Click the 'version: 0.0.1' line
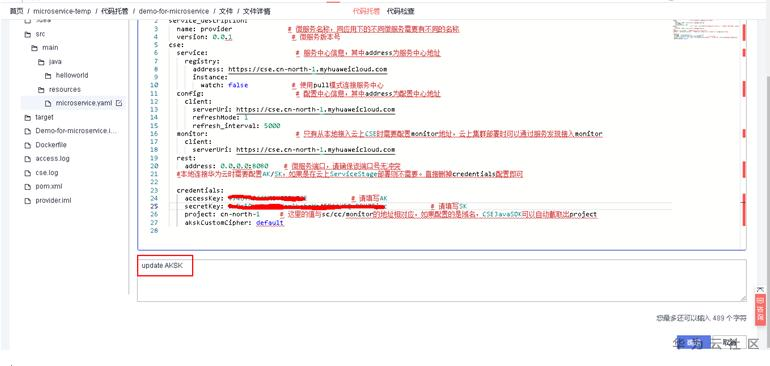 coord(204,37)
